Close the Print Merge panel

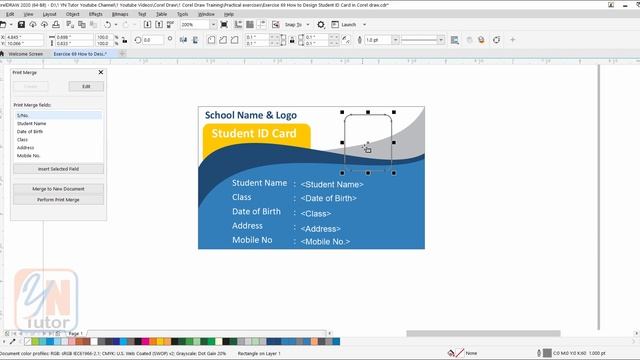click(101, 72)
